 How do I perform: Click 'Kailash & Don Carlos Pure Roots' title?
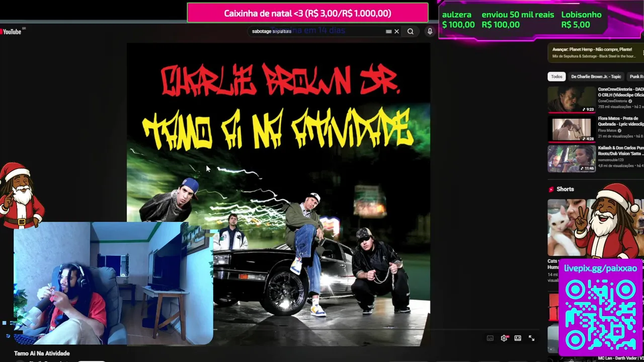pos(621,151)
